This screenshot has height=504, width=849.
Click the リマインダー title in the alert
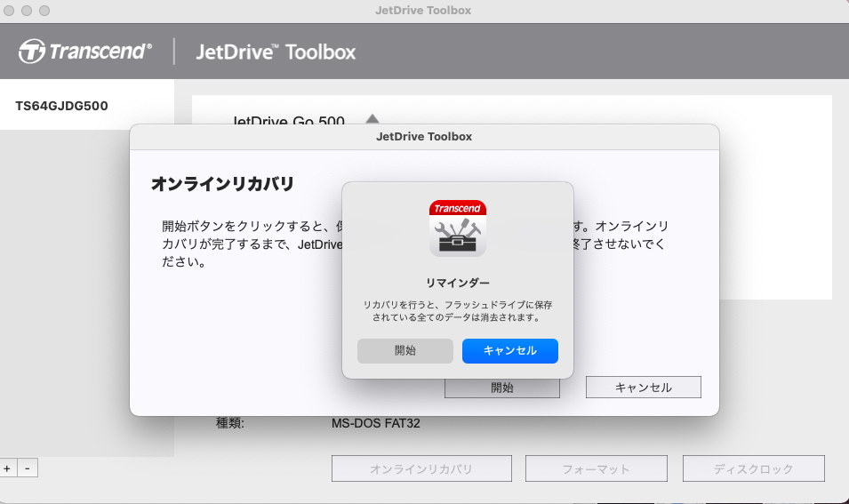click(x=458, y=284)
